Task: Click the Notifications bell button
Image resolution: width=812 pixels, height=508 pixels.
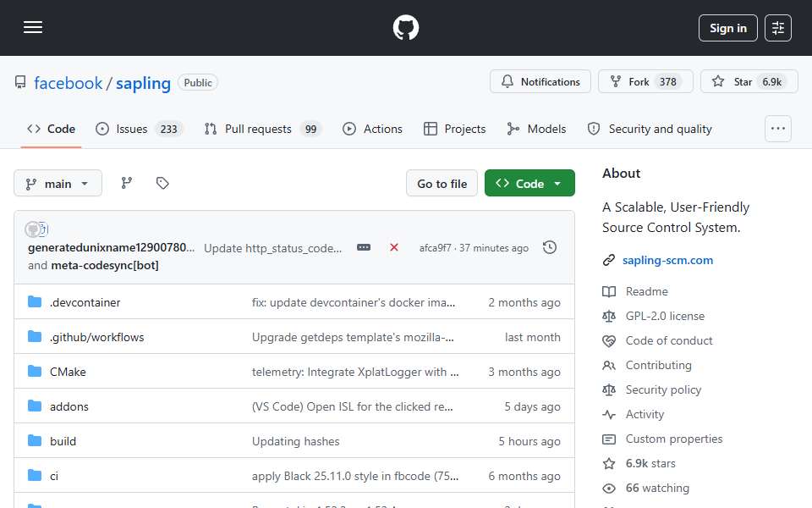Action: point(540,81)
